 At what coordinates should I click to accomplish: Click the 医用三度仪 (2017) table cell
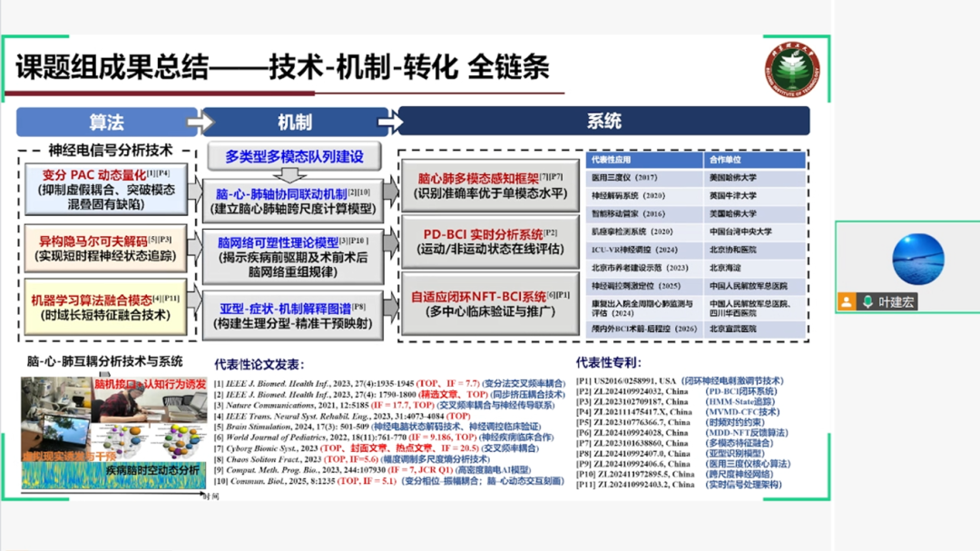(x=643, y=178)
